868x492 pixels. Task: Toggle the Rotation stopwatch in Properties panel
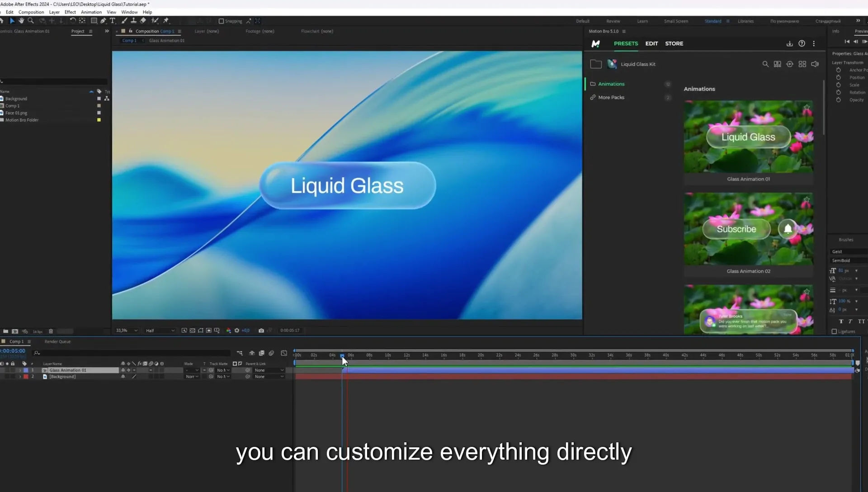click(x=838, y=92)
